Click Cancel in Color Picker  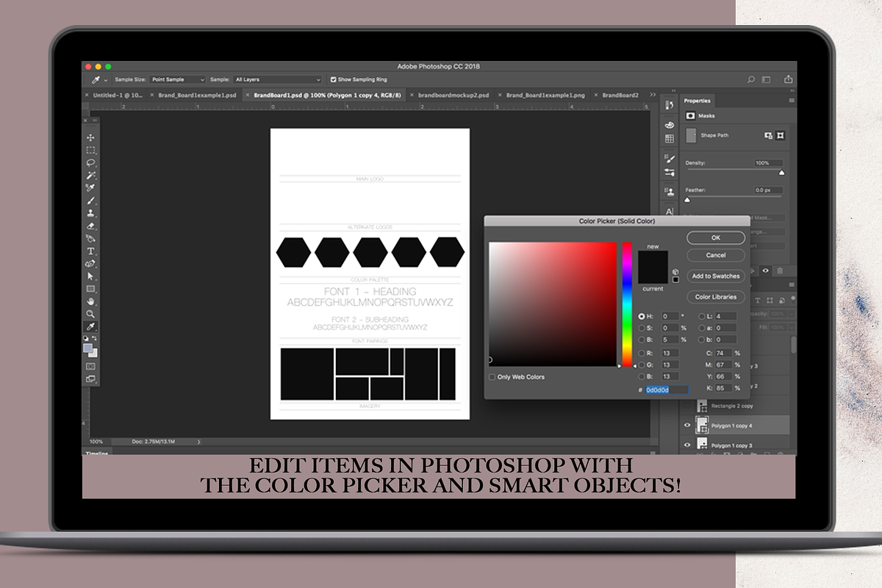716,255
